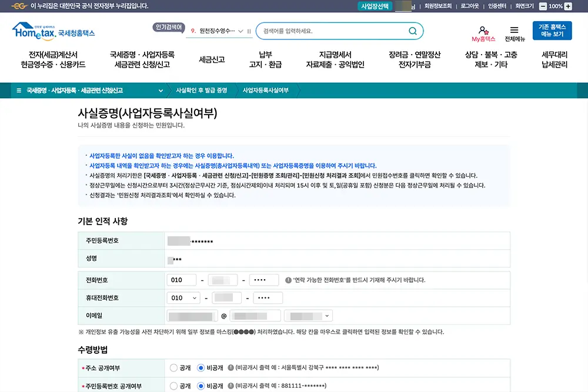Click the breadcrumb hamburger menu icon
Viewport: 588px width, 392px height.
[x=19, y=91]
